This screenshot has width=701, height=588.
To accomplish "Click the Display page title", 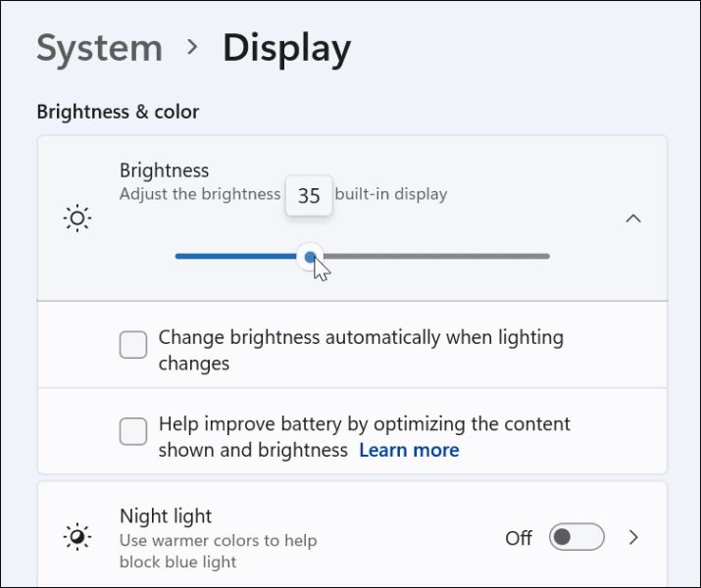I will tap(286, 48).
